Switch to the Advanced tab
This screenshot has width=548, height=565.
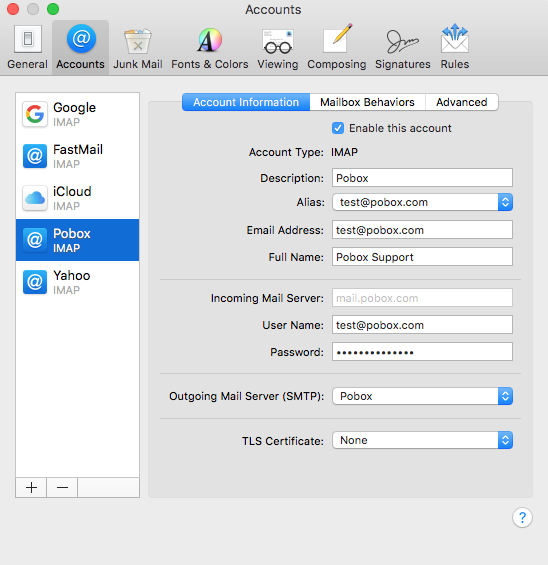click(462, 102)
